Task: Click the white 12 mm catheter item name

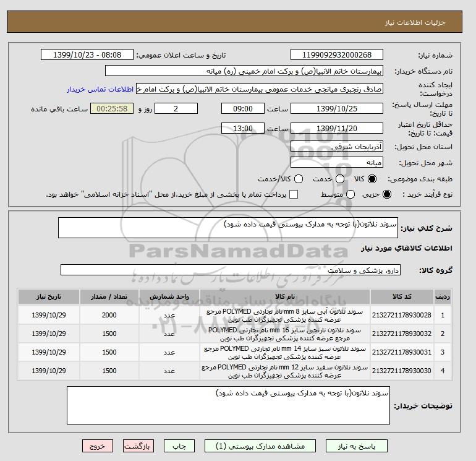Action: 285,371
